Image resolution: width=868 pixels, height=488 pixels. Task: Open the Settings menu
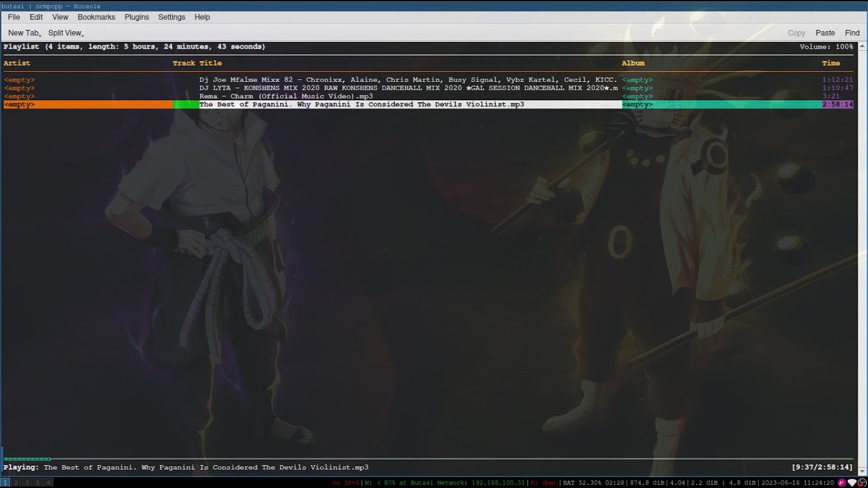172,17
